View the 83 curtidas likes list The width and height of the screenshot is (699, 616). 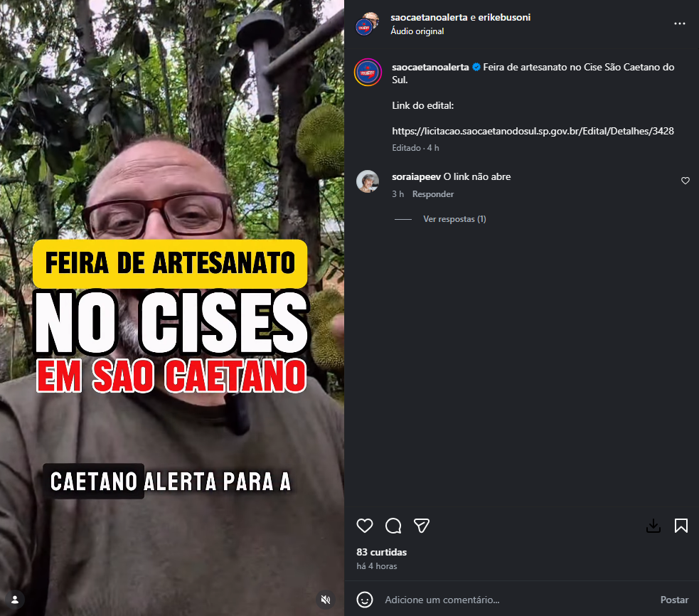click(x=382, y=552)
